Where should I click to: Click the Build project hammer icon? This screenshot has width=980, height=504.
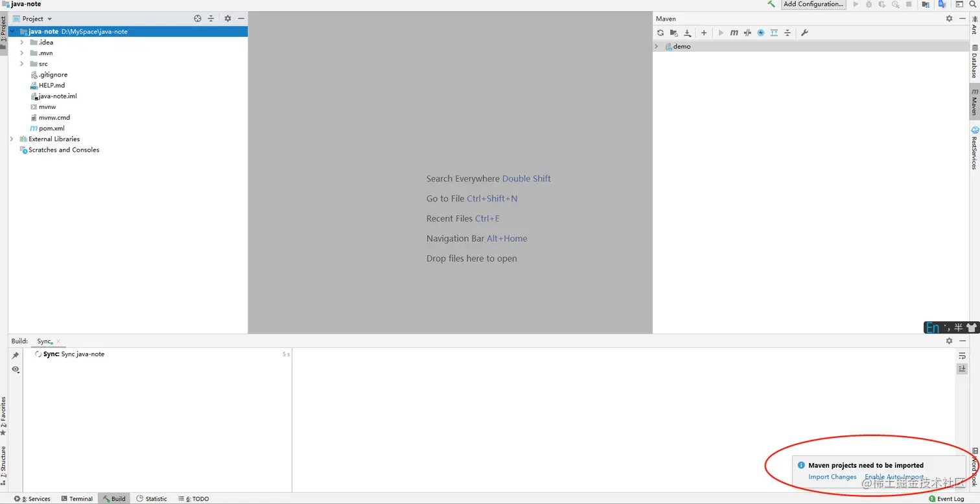coord(771,4)
